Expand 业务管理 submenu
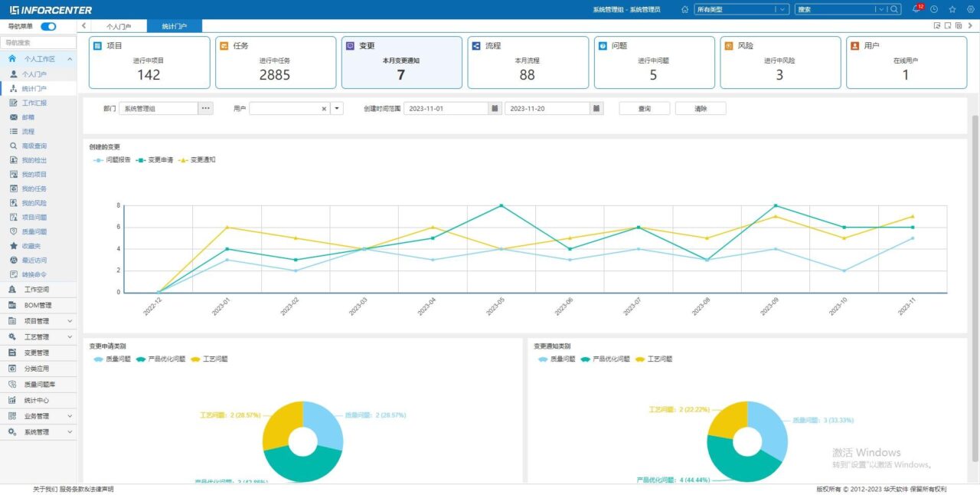Image resolution: width=980 pixels, height=495 pixels. (70, 416)
